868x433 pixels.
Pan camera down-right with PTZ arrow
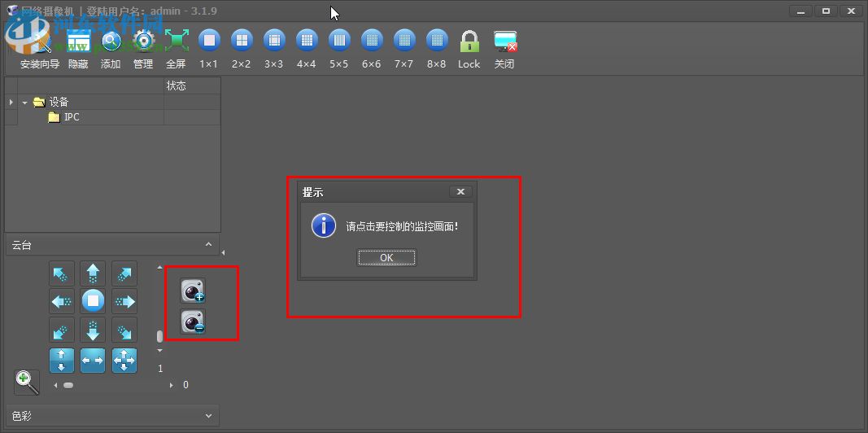coord(124,330)
